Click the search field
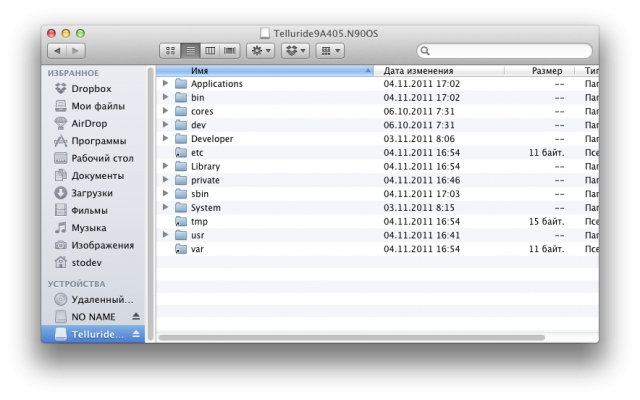The width and height of the screenshot is (640, 400). [x=504, y=51]
